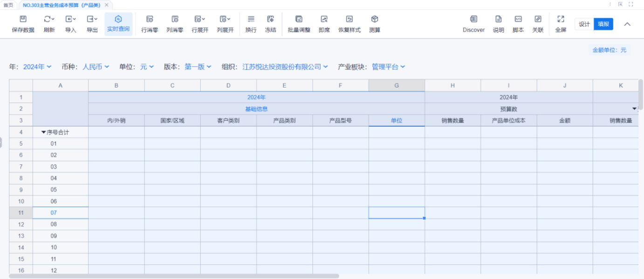Screen dimensions: 644x279
Task: Open the currency 人民币 dropdown
Action: point(96,67)
